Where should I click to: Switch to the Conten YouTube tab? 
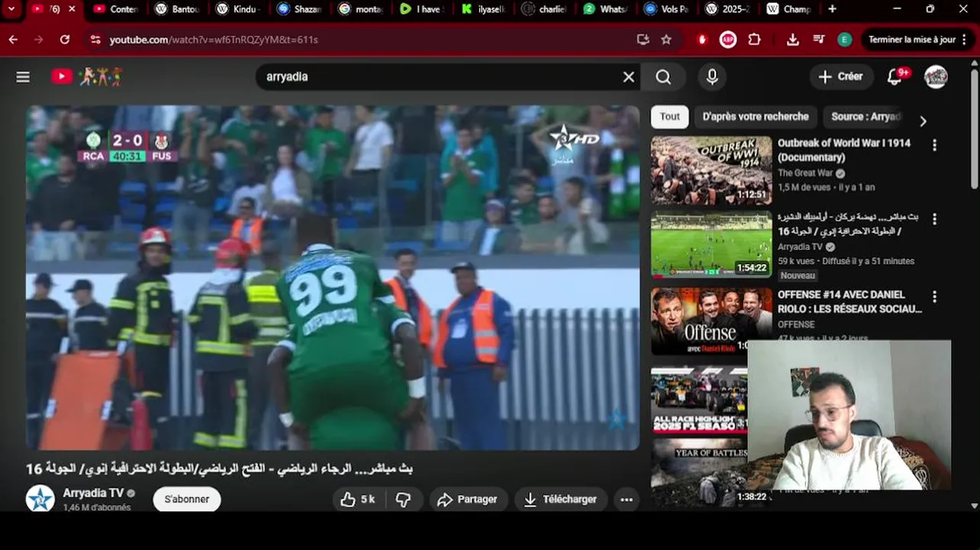pyautogui.click(x=114, y=9)
